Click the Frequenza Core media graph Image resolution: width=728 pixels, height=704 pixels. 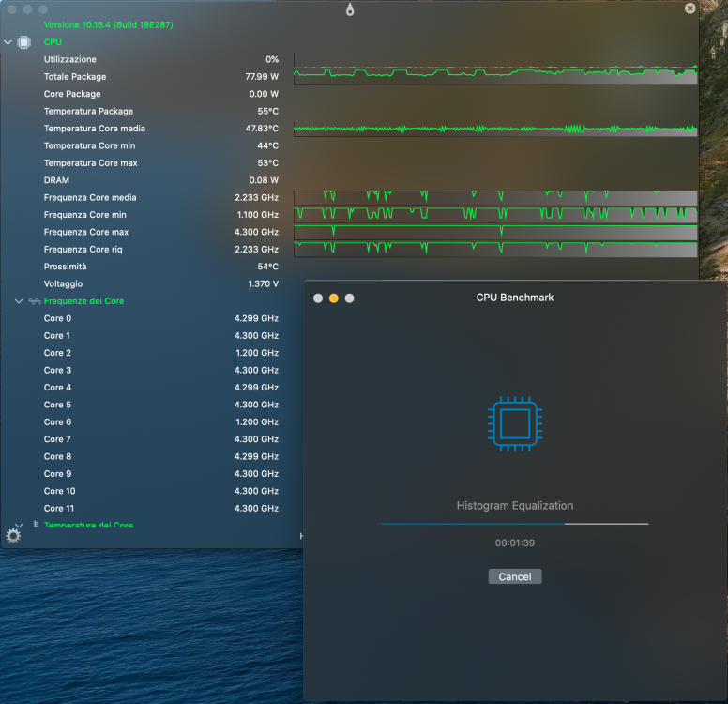(x=495, y=197)
